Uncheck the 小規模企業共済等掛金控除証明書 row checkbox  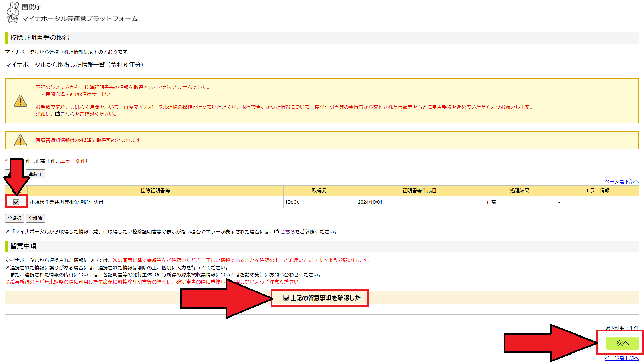point(16,202)
